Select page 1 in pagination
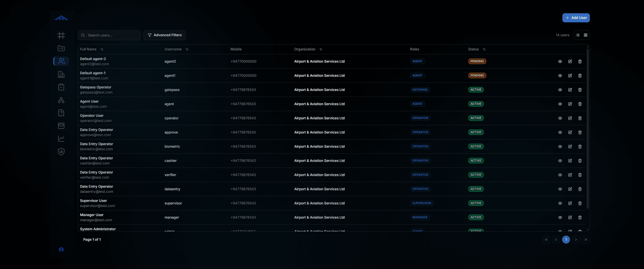 [x=566, y=239]
